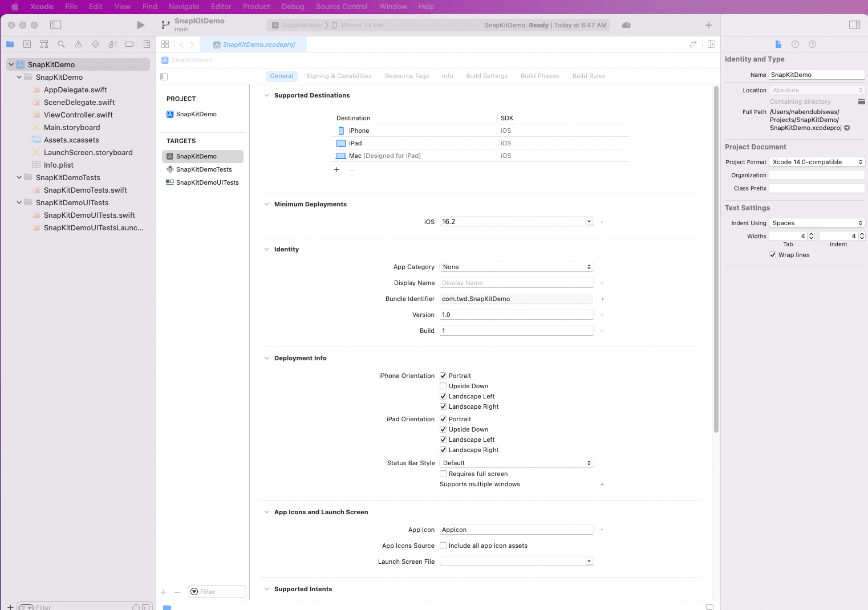The image size is (868, 610).
Task: Reveal full path in Finder arrow
Action: [x=847, y=128]
